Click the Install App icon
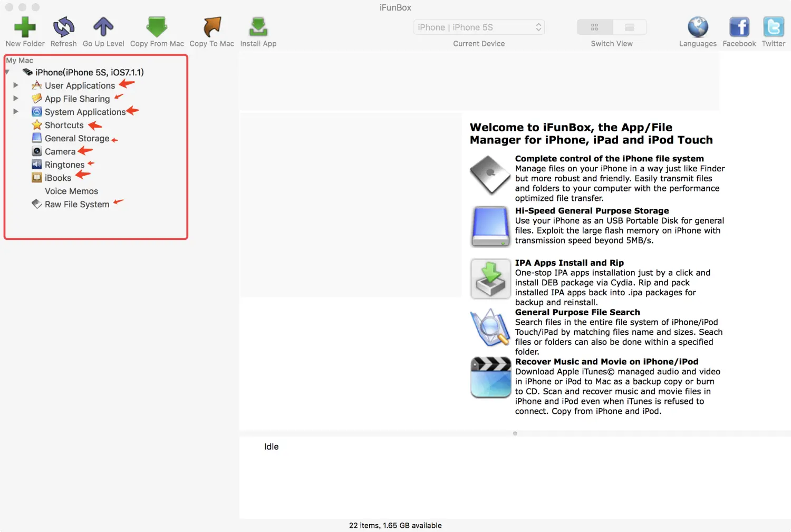 pyautogui.click(x=258, y=27)
